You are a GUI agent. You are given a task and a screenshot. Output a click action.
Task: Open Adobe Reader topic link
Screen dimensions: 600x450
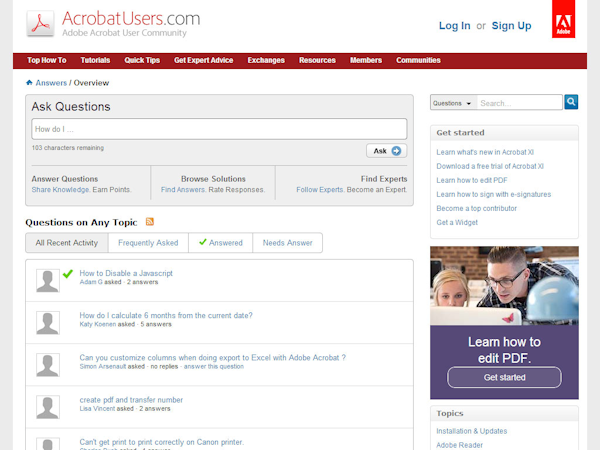(x=459, y=445)
